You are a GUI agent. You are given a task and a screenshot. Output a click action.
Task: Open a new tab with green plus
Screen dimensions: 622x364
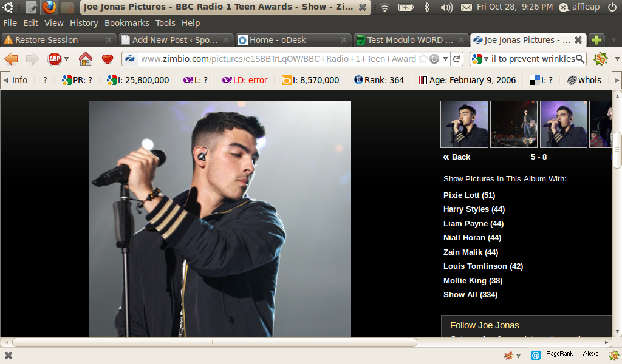point(596,40)
